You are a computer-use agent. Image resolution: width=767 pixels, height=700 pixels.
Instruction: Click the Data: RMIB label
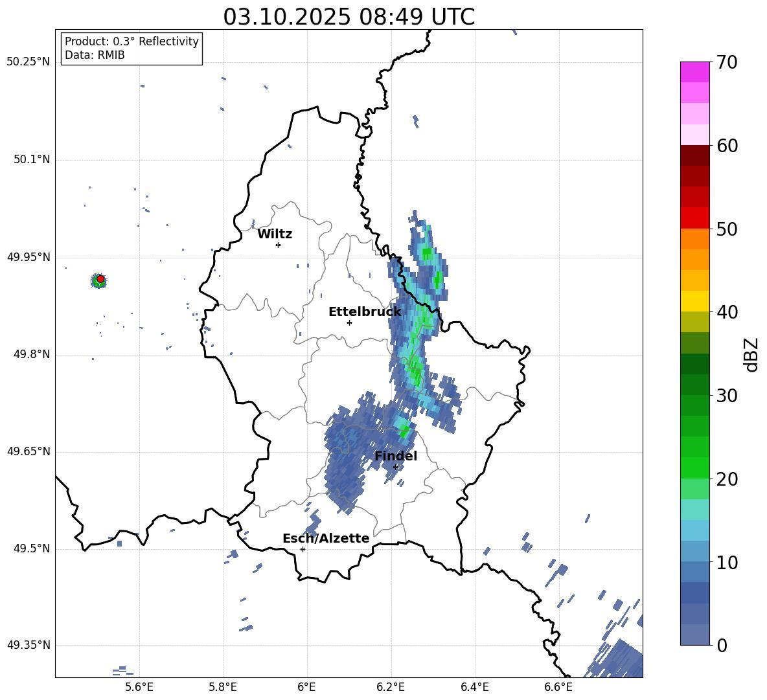95,55
